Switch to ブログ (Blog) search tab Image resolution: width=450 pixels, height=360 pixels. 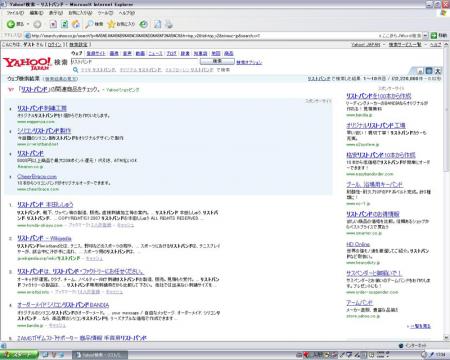click(171, 53)
